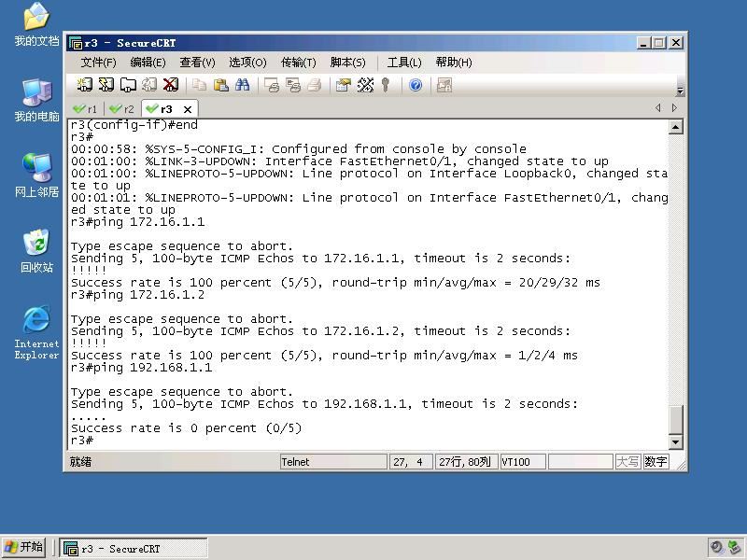Viewport: 747px width, 560px height.
Task: Click the Disconnect red X icon
Action: pos(171,85)
